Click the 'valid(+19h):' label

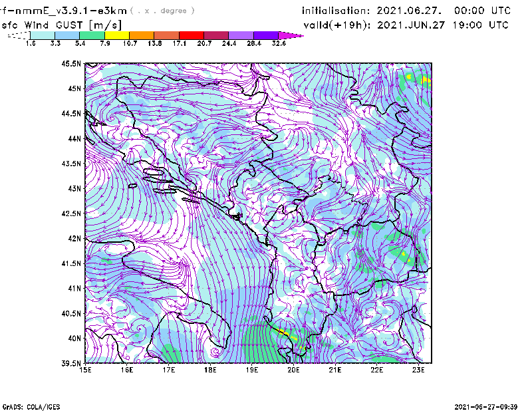click(x=337, y=25)
